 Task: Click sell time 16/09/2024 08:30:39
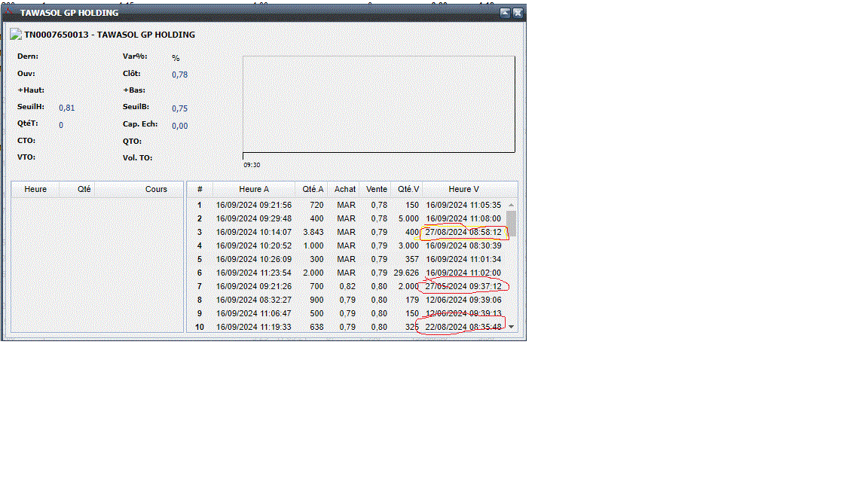(463, 246)
